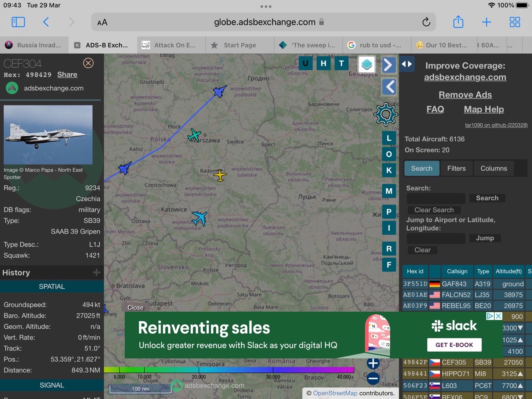Sort by the Hex id column header
Viewport: 532px width, 399px height.
click(x=415, y=271)
